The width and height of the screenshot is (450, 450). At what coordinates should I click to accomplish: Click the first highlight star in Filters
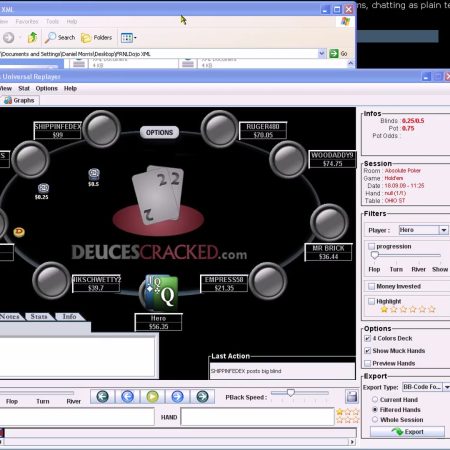click(x=384, y=309)
